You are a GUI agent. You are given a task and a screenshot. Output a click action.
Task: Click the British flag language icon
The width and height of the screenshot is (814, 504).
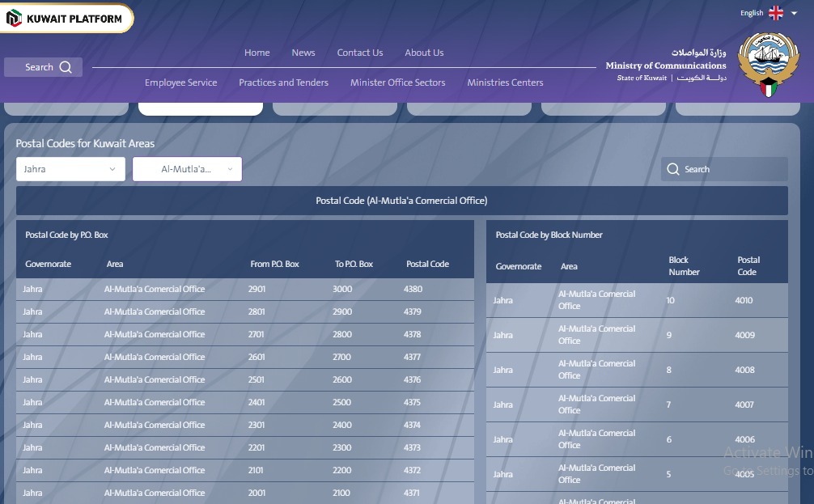pyautogui.click(x=775, y=12)
